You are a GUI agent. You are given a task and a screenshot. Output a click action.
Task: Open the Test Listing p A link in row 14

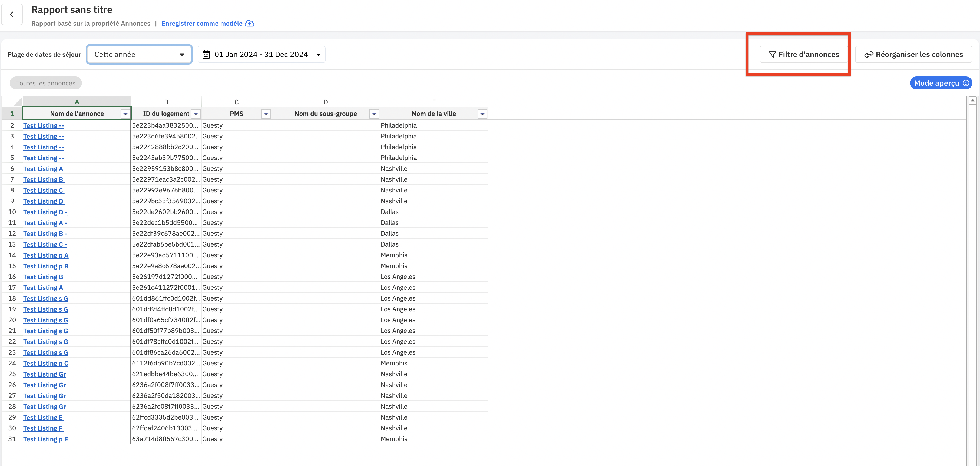(x=46, y=255)
